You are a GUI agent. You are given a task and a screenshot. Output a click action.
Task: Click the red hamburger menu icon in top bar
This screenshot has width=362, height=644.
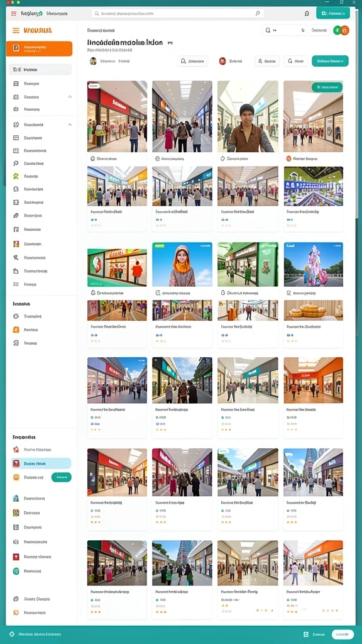click(14, 14)
